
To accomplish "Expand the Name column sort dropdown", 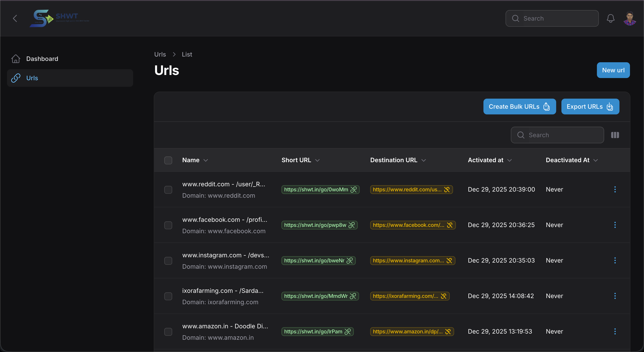I will (x=206, y=160).
